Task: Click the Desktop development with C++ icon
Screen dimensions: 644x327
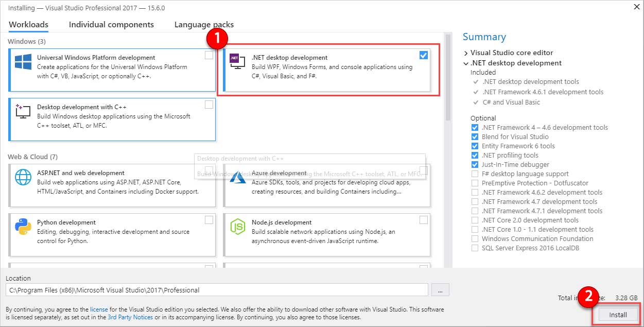Action: click(x=23, y=111)
